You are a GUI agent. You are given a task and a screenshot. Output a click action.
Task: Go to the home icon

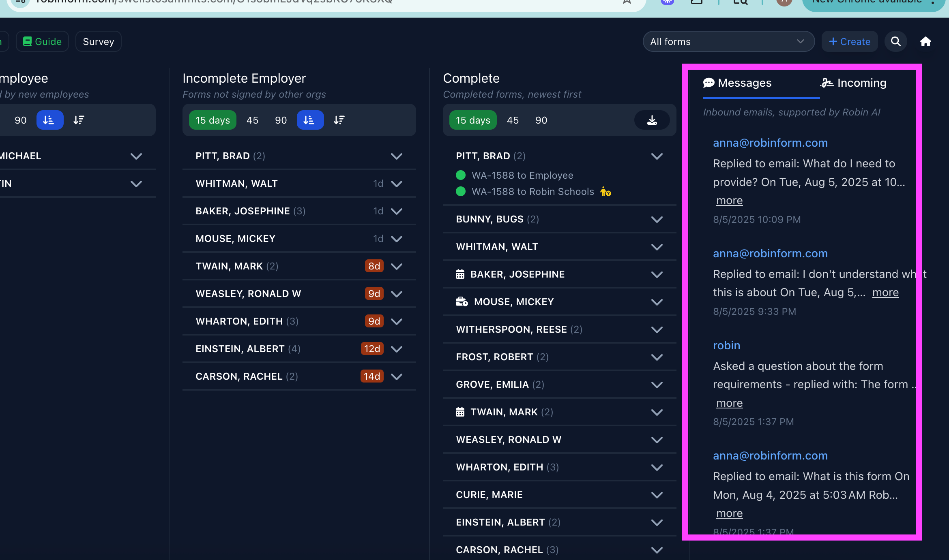click(x=925, y=41)
